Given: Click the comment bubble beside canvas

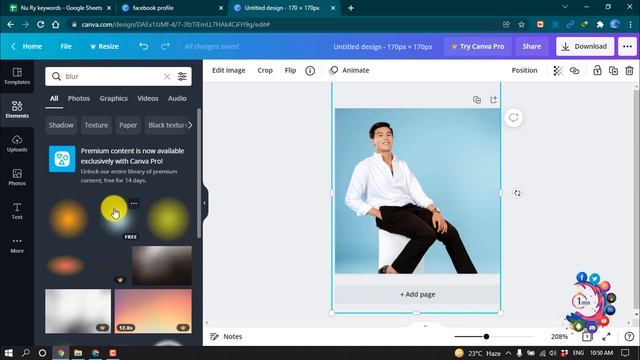Looking at the screenshot, I should [x=513, y=118].
